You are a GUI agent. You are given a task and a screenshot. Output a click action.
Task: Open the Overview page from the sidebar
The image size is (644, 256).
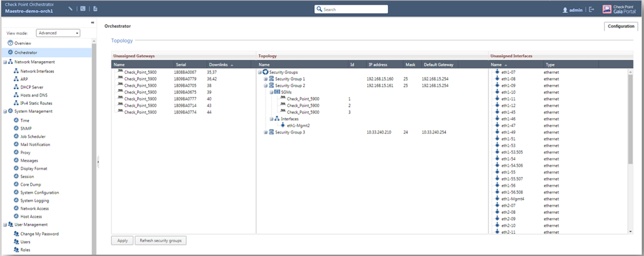23,43
